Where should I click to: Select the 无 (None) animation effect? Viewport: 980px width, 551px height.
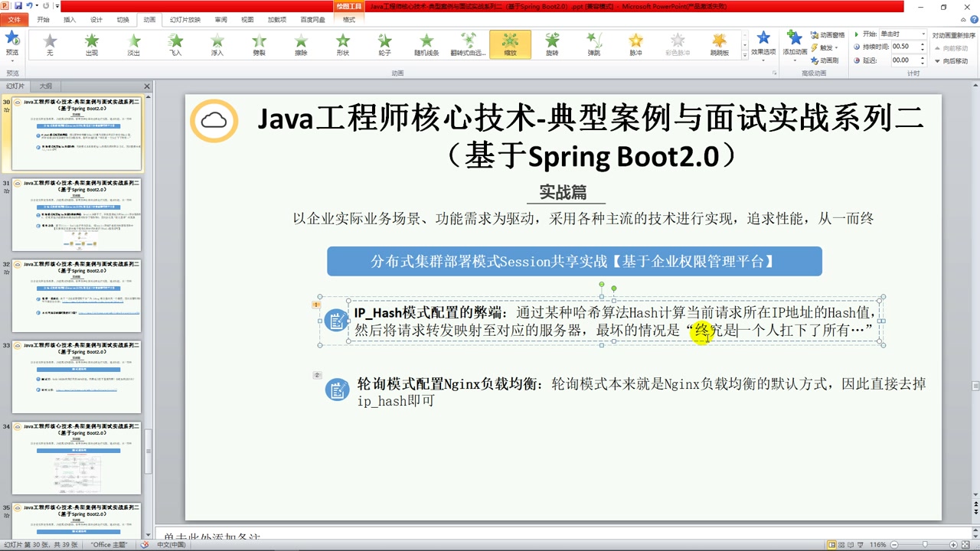50,44
